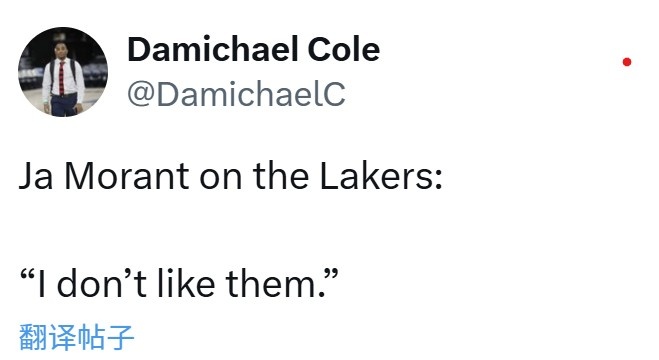Click the characters 翻译 in translate link

47,337
